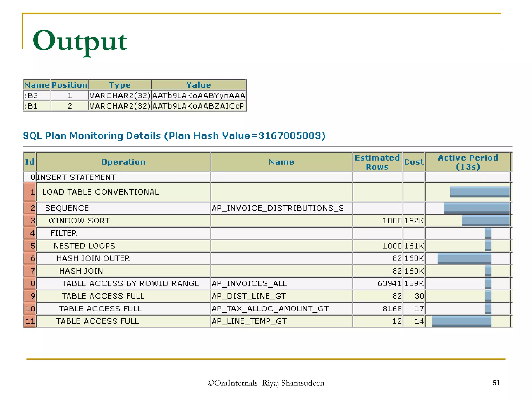
Task: Click active period bar for WINDOW SORT
Action: 486,221
